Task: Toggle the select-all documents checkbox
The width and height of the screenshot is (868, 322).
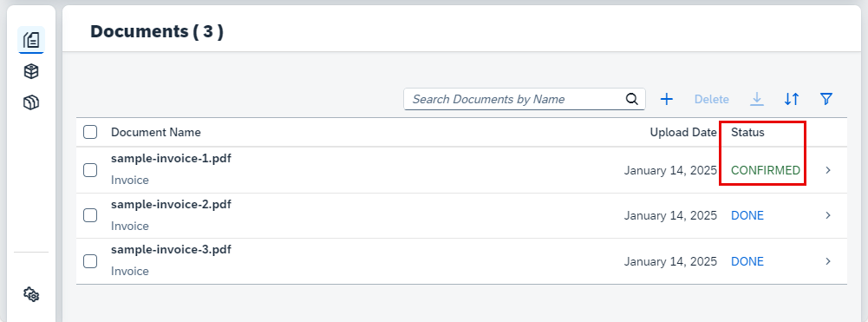Action: tap(90, 132)
